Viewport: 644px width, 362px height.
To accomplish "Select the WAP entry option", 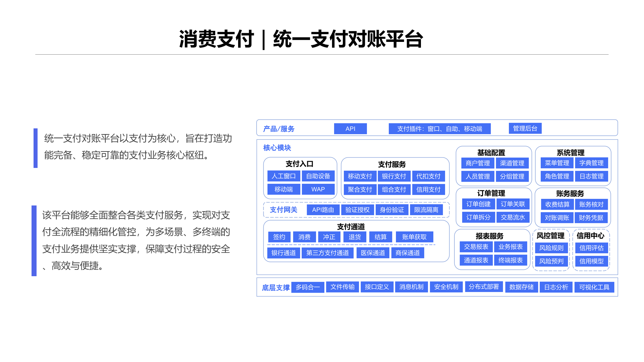I will coord(318,189).
